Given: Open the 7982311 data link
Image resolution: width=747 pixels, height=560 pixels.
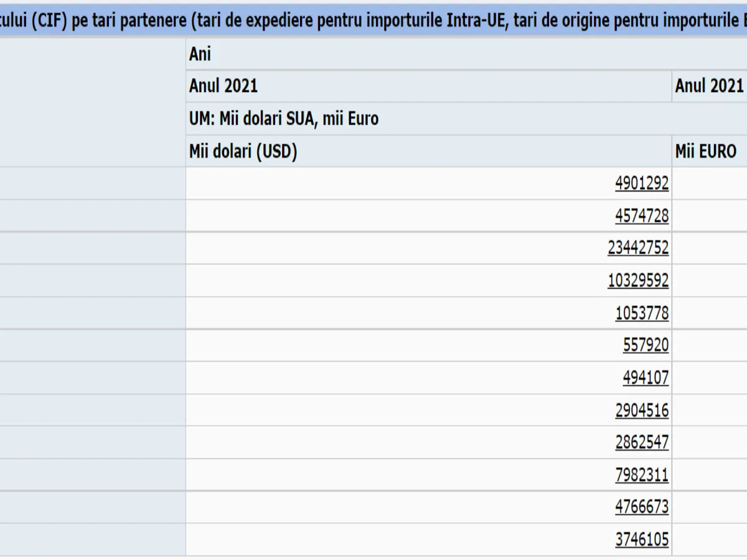Looking at the screenshot, I should 642,475.
